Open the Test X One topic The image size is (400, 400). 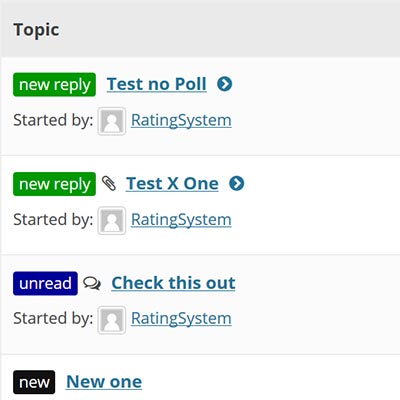point(172,183)
